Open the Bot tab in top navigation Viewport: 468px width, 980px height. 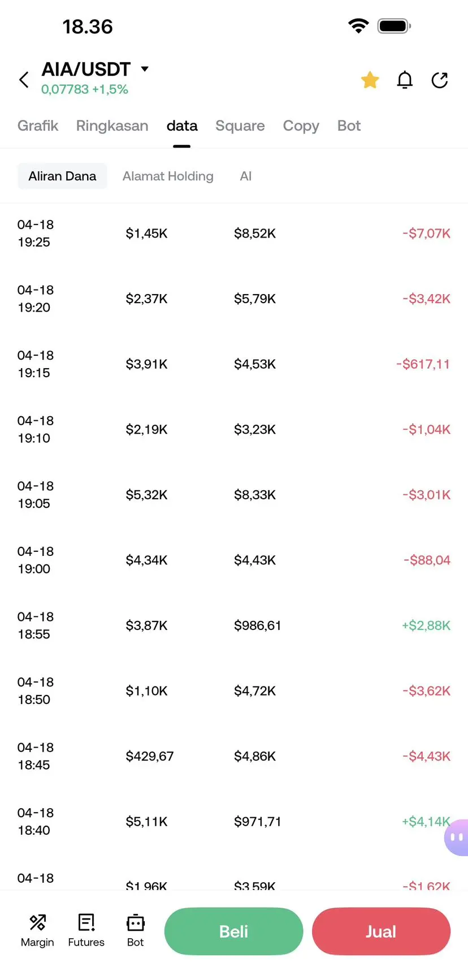pos(349,126)
